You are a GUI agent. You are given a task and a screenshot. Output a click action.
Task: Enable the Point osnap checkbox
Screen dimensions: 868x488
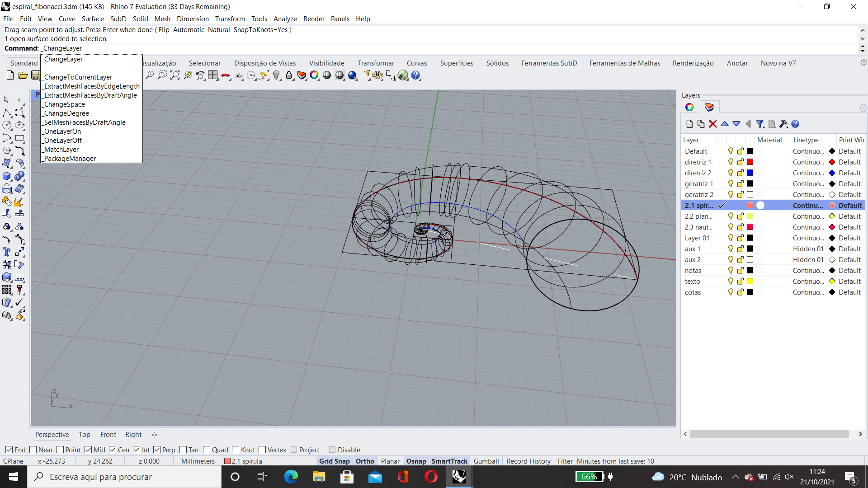(60, 450)
